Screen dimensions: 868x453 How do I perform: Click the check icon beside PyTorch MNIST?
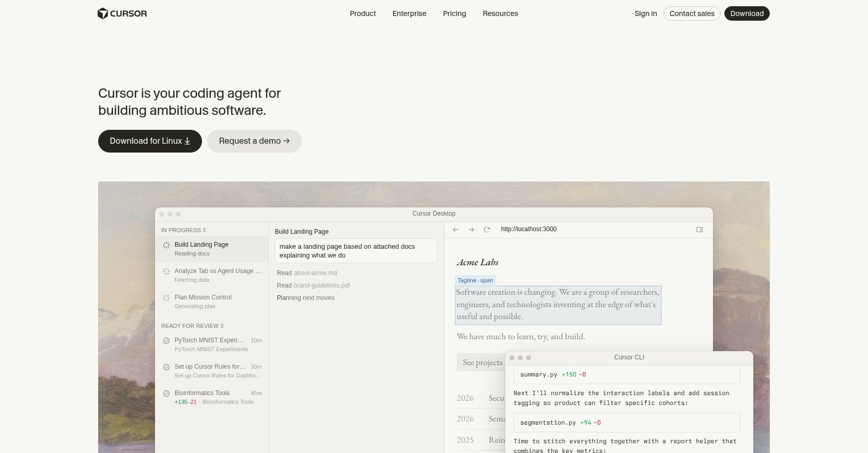pyautogui.click(x=166, y=341)
